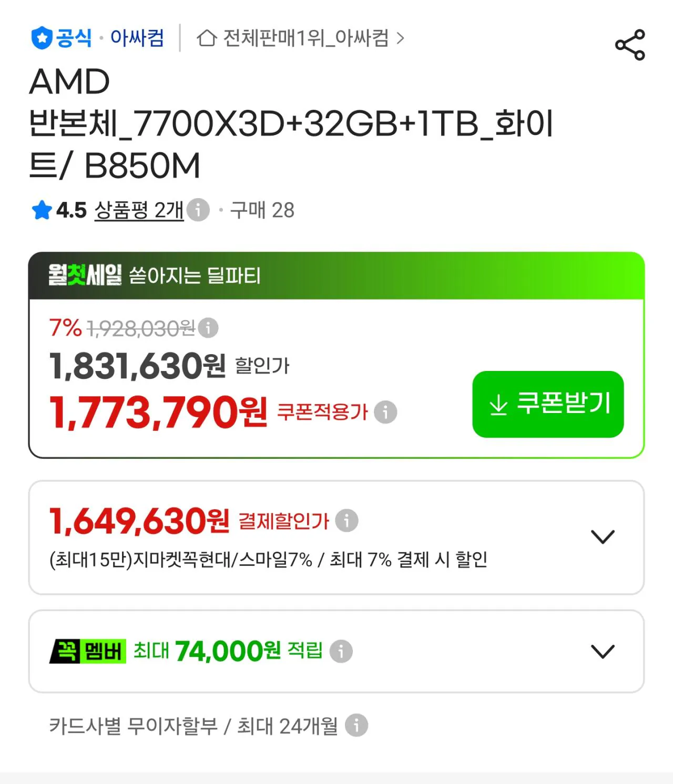Screen dimensions: 673x784
Task: Visit the 아싸컴 seller link
Action: pos(137,38)
